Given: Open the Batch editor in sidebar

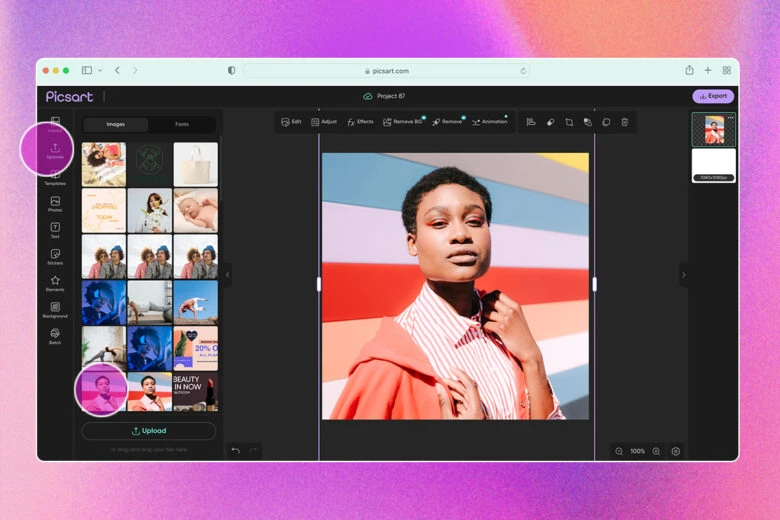Looking at the screenshot, I should pyautogui.click(x=55, y=336).
